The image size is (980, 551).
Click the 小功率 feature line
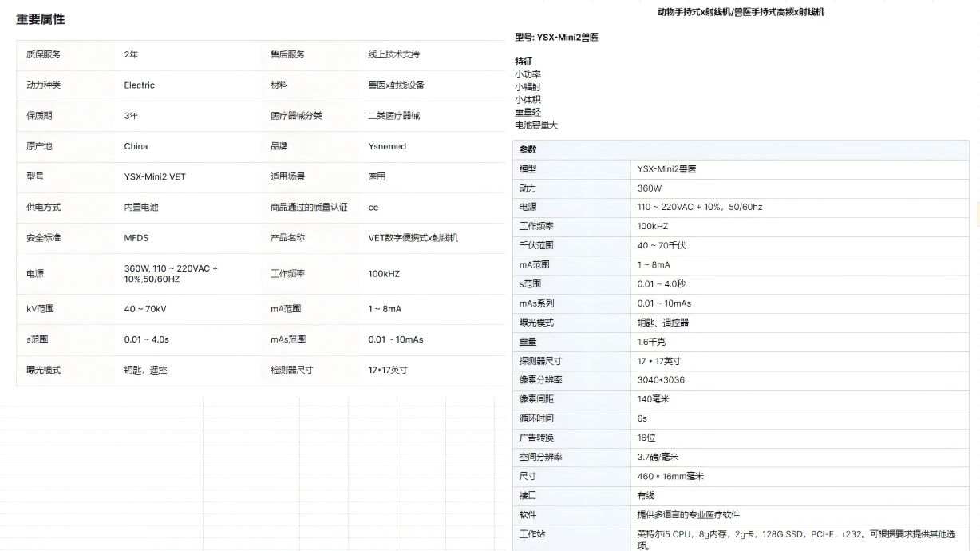(528, 74)
